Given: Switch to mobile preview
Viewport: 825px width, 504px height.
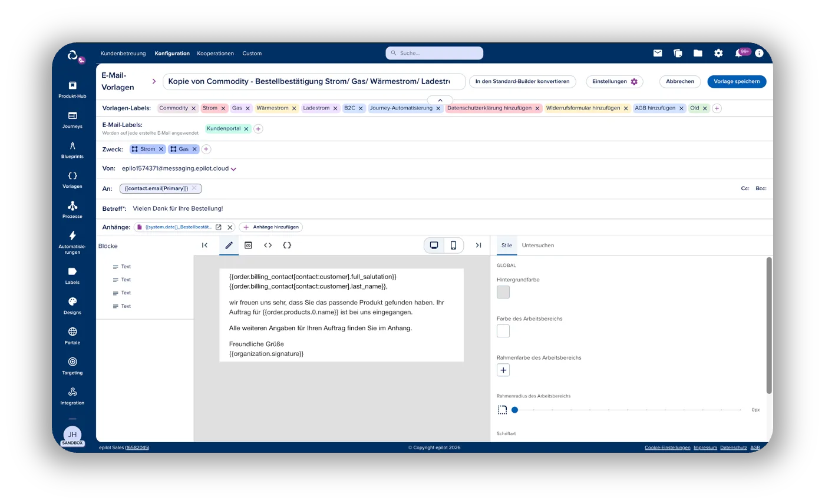Looking at the screenshot, I should [x=453, y=245].
